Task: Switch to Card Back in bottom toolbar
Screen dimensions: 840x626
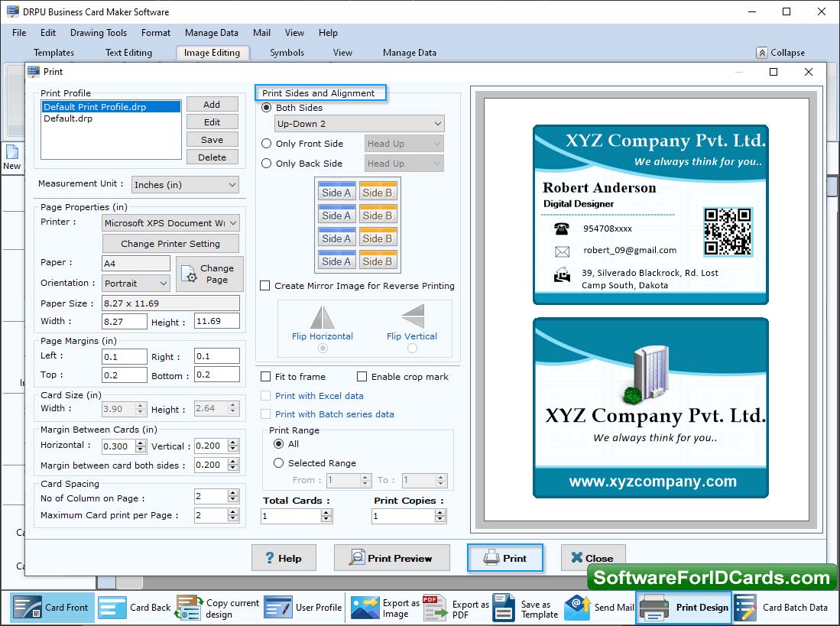Action: (135, 607)
